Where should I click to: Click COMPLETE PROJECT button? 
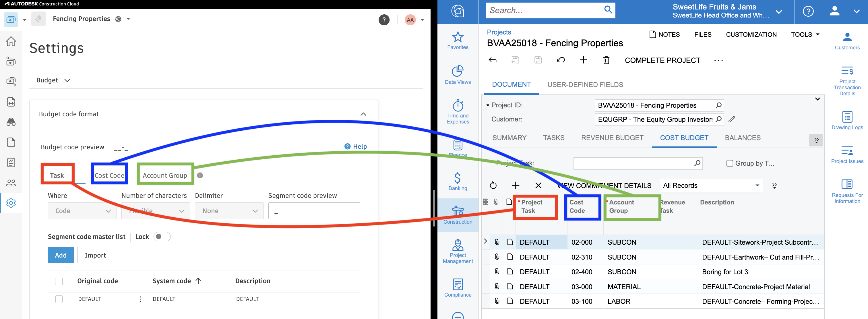point(662,60)
